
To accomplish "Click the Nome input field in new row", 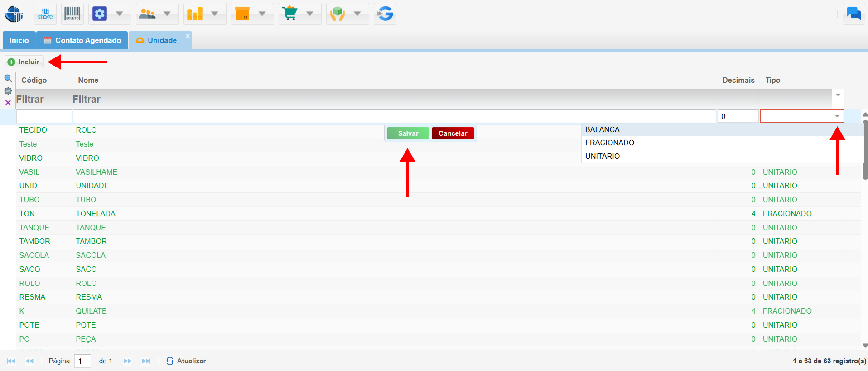I will (394, 116).
